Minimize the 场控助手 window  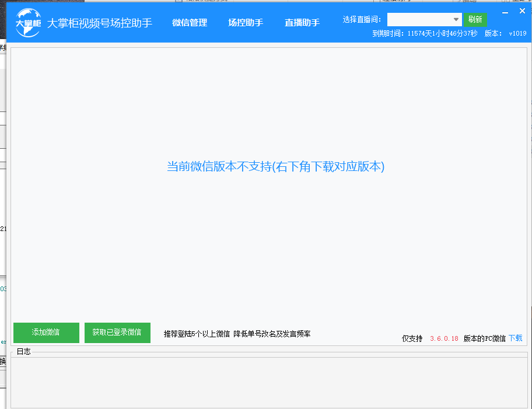505,11
